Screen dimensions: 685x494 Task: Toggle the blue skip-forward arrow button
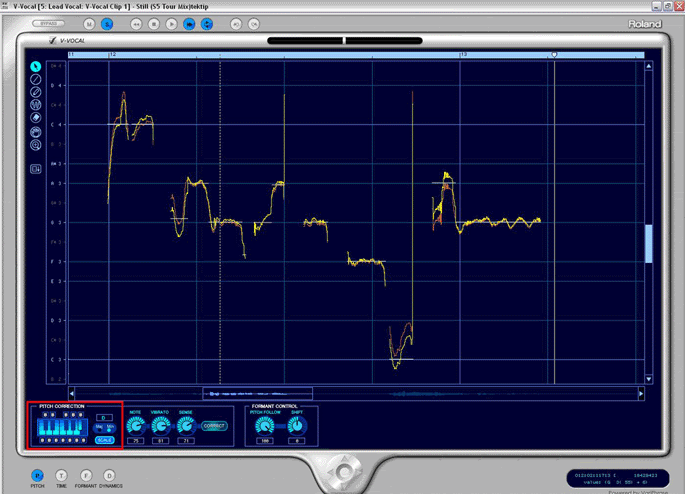coord(189,24)
